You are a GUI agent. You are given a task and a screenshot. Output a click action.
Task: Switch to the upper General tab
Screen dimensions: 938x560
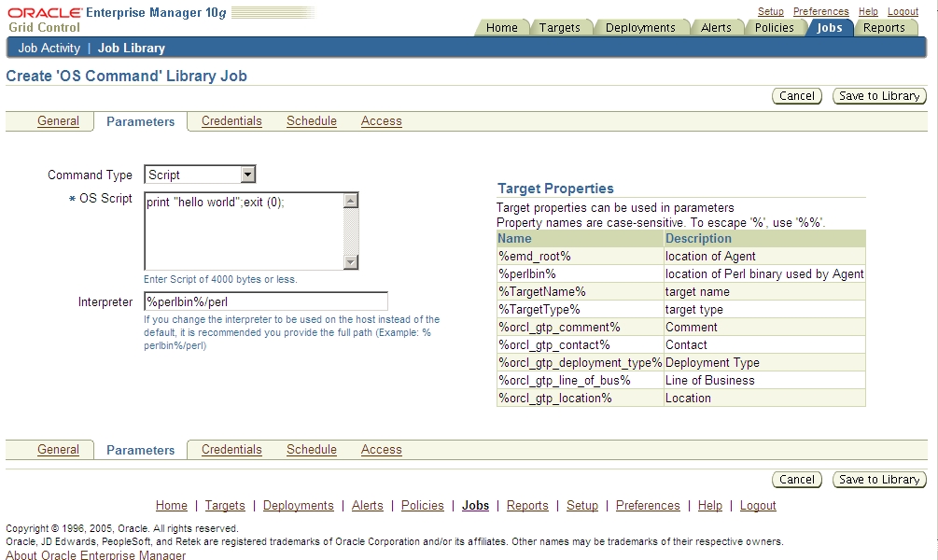click(58, 120)
